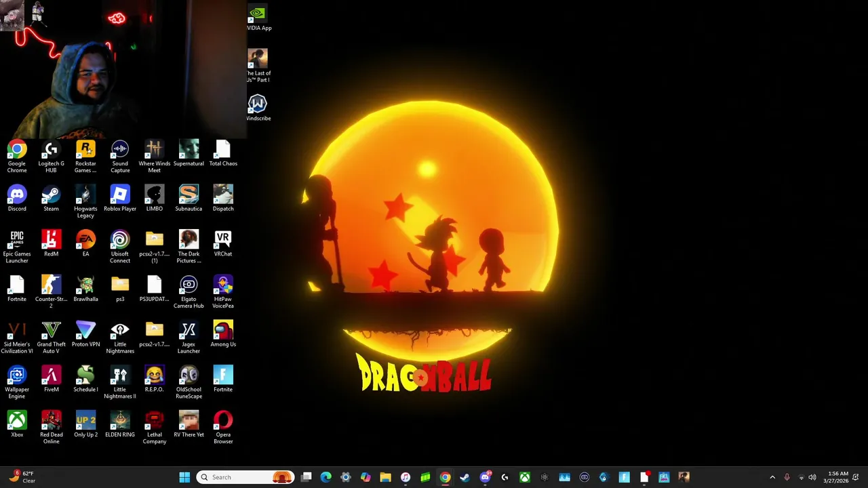Select Hogwarts Legacy desktop icon
The height and width of the screenshot is (488, 868).
(85, 202)
